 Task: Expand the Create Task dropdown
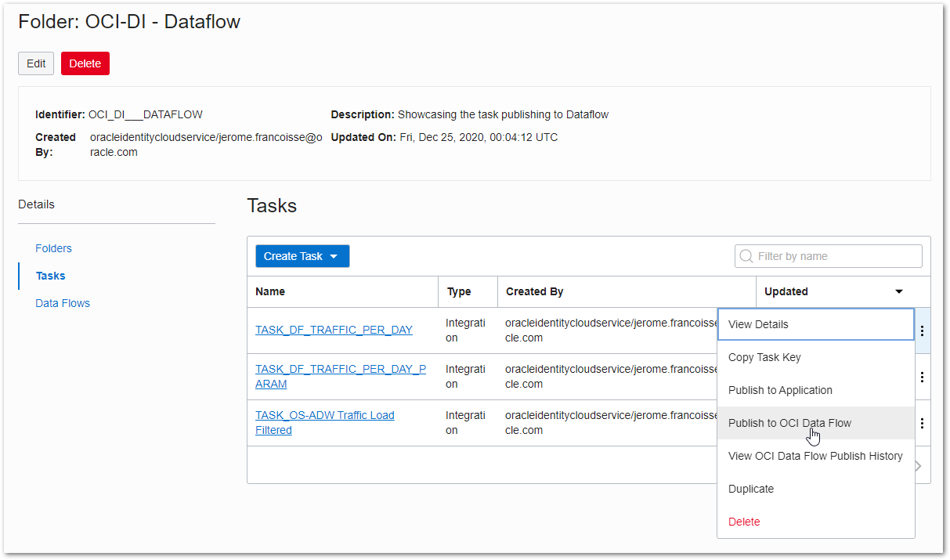(302, 256)
